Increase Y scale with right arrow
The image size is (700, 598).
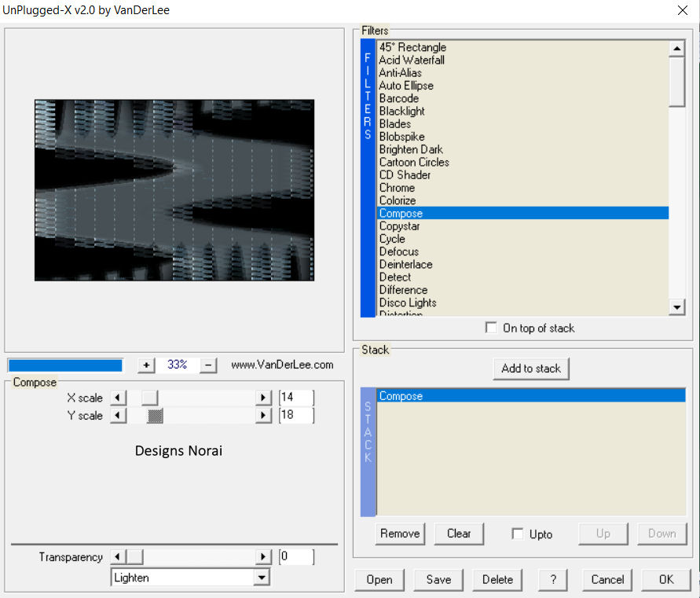[x=263, y=416]
